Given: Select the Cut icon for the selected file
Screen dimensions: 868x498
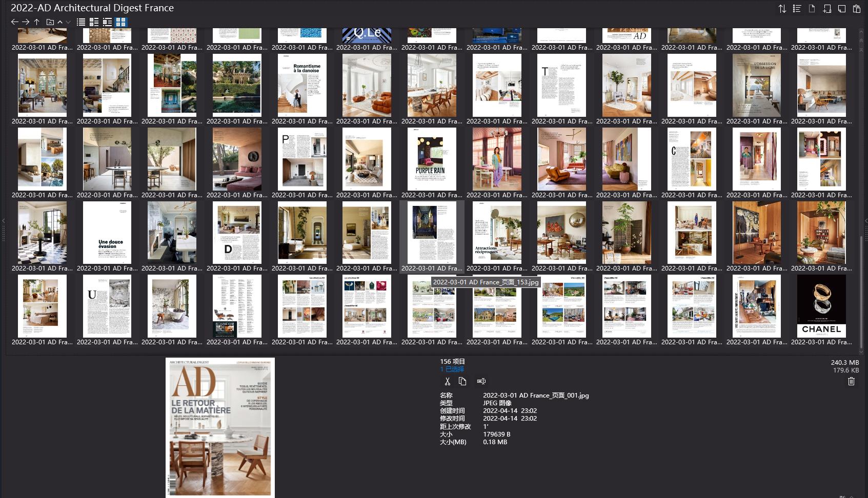Looking at the screenshot, I should pos(447,381).
